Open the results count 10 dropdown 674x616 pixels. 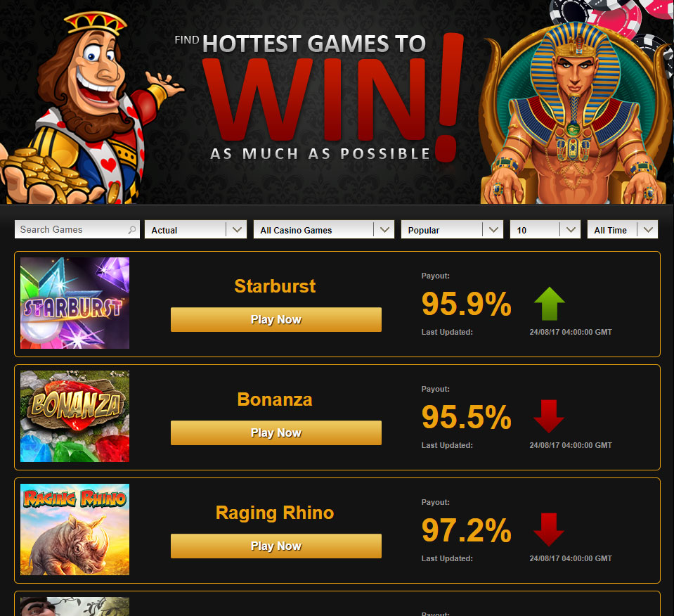click(x=545, y=230)
